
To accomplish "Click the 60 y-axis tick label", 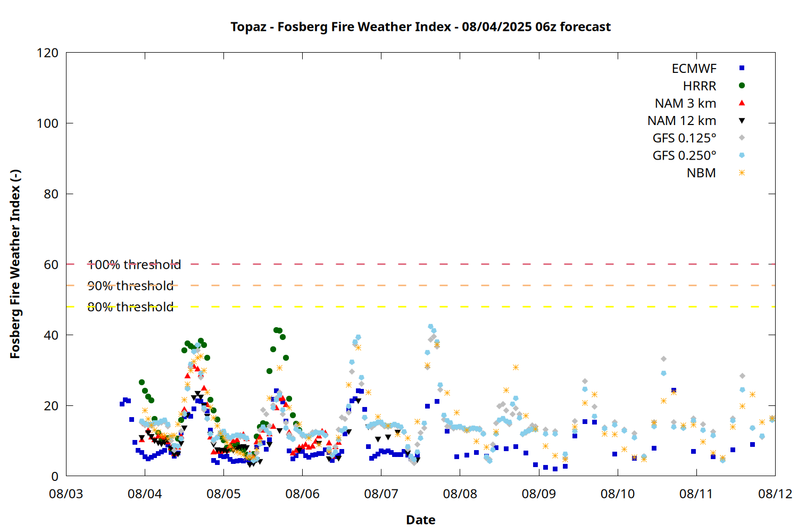I will coord(51,265).
